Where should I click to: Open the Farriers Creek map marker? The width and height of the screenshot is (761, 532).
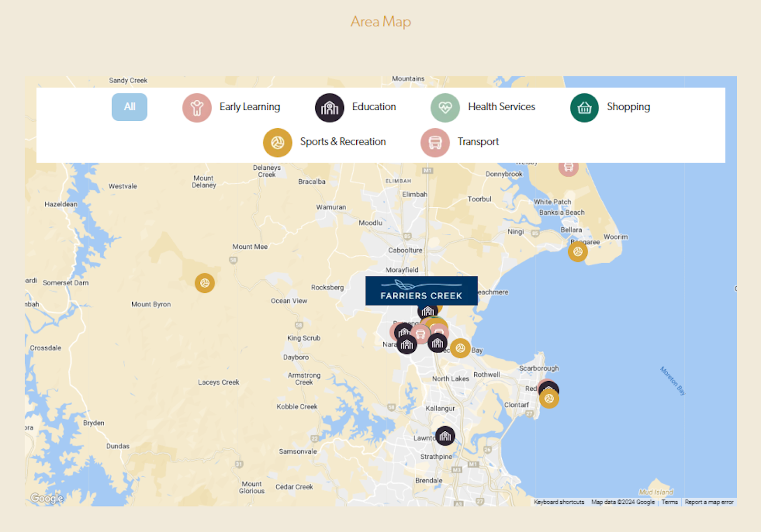(421, 290)
